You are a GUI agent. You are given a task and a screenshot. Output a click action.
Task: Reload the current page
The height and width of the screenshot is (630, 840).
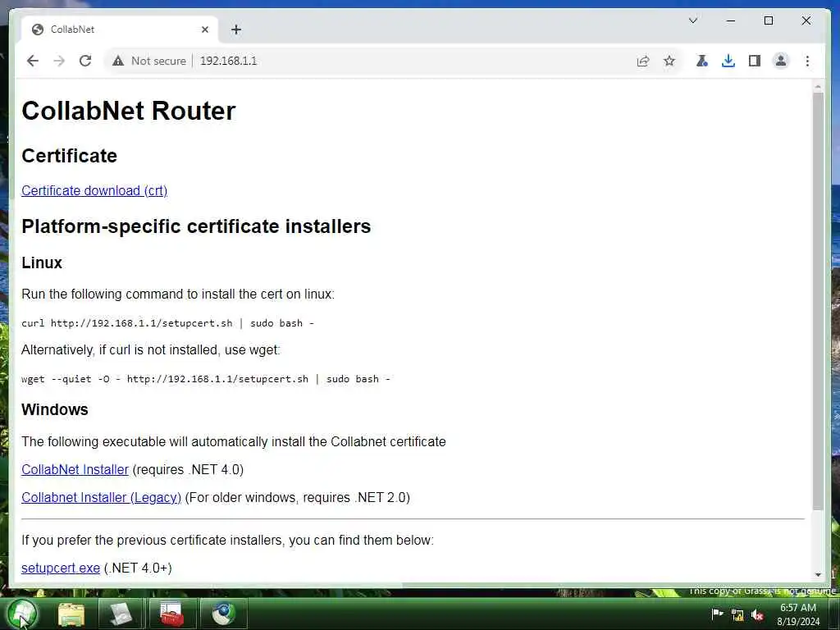click(85, 61)
